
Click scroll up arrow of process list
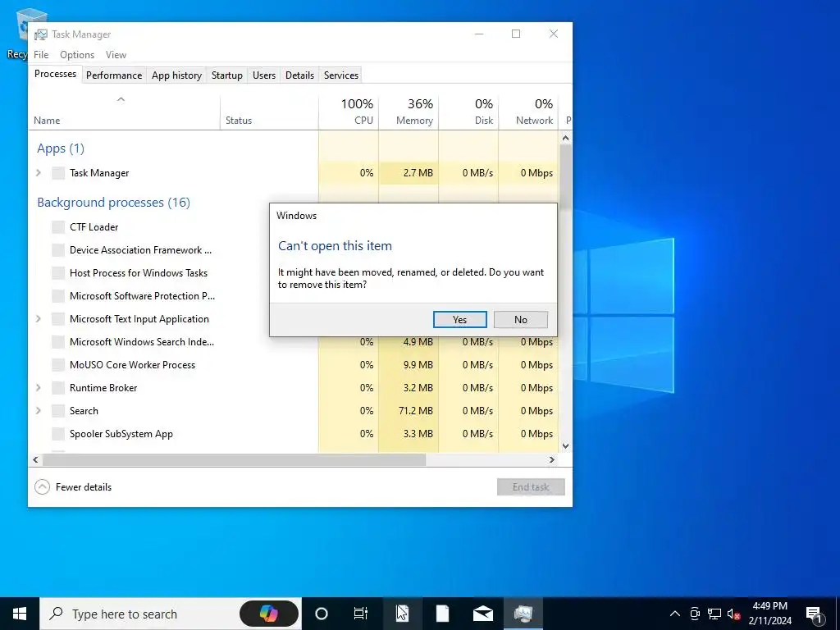tap(565, 138)
